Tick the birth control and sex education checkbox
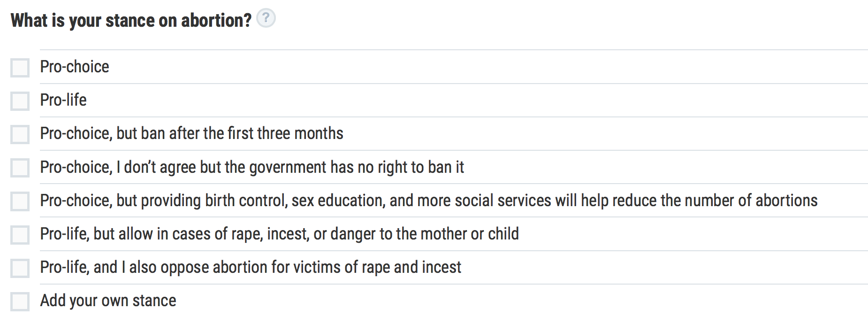The height and width of the screenshot is (324, 868). (20, 201)
